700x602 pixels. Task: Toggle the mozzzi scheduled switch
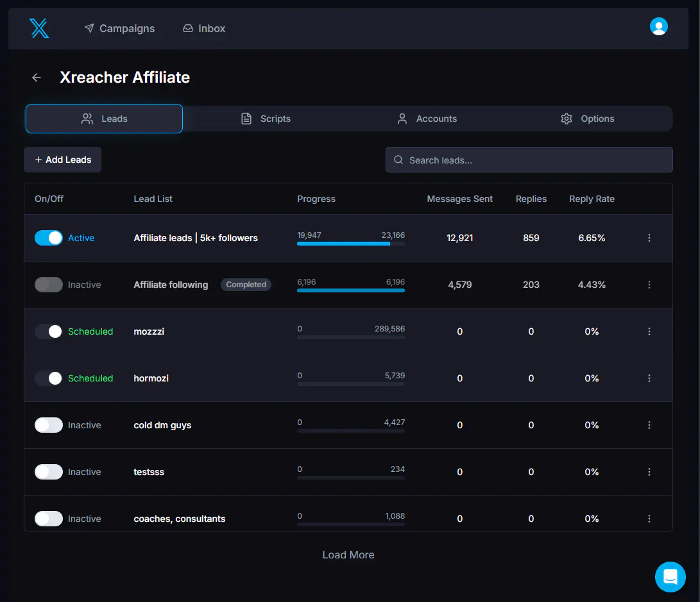click(49, 331)
